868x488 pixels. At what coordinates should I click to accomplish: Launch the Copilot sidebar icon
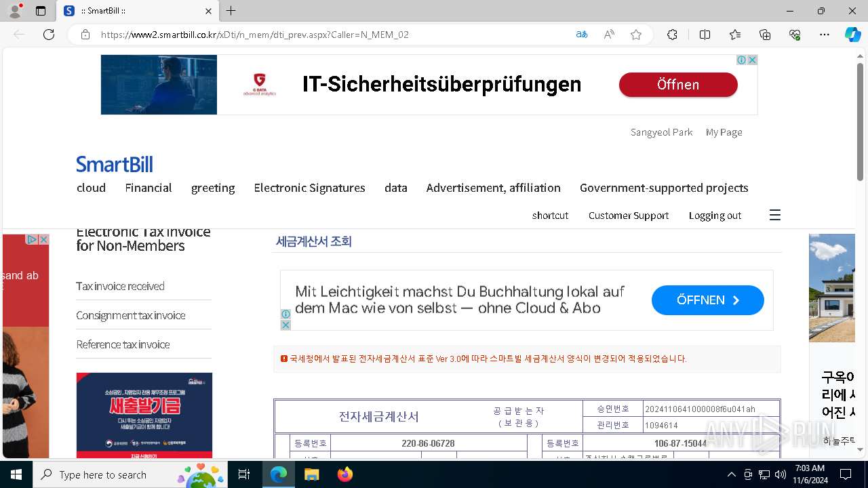tap(852, 35)
